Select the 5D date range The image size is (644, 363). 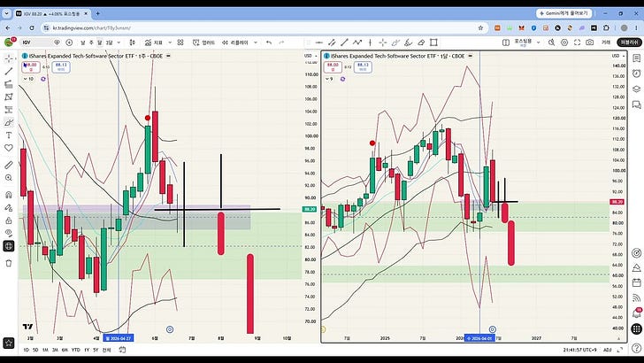click(x=35, y=350)
